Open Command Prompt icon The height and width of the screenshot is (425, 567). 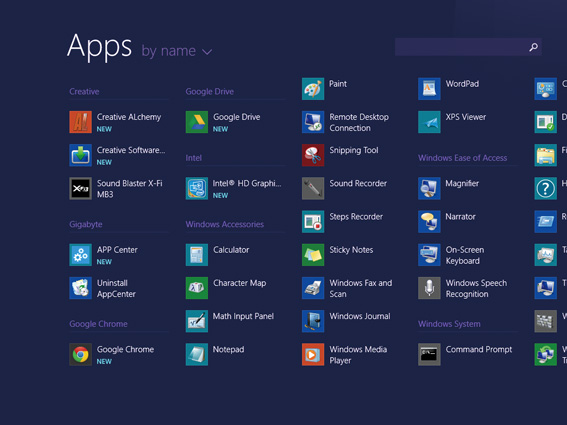click(429, 354)
